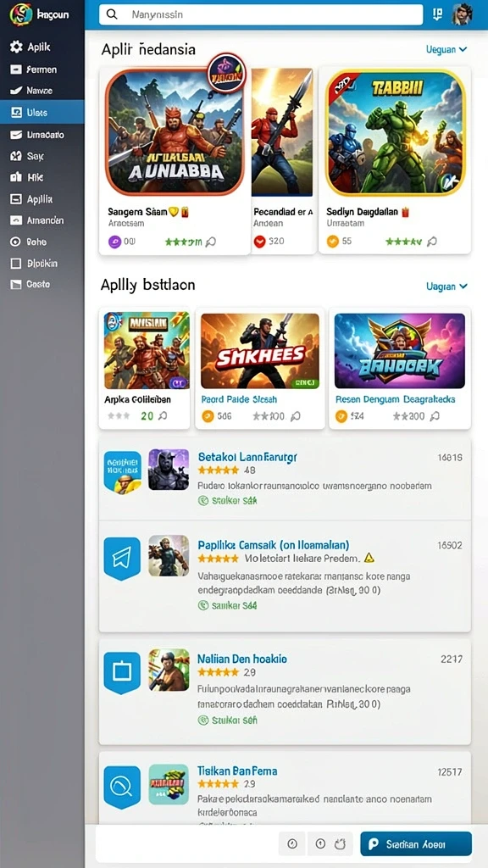Open the Resen Dengam Deagrakacka link
This screenshot has height=868, width=488.
[x=395, y=399]
